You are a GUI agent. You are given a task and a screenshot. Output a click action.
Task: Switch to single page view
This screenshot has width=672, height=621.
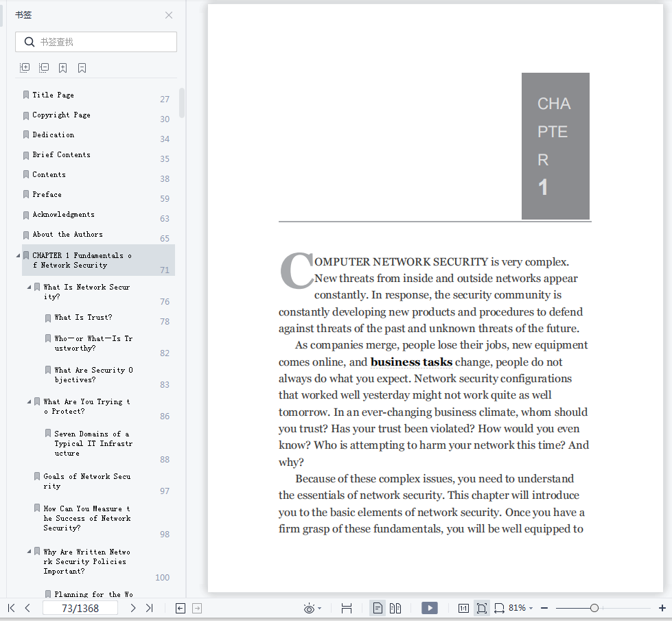click(378, 608)
